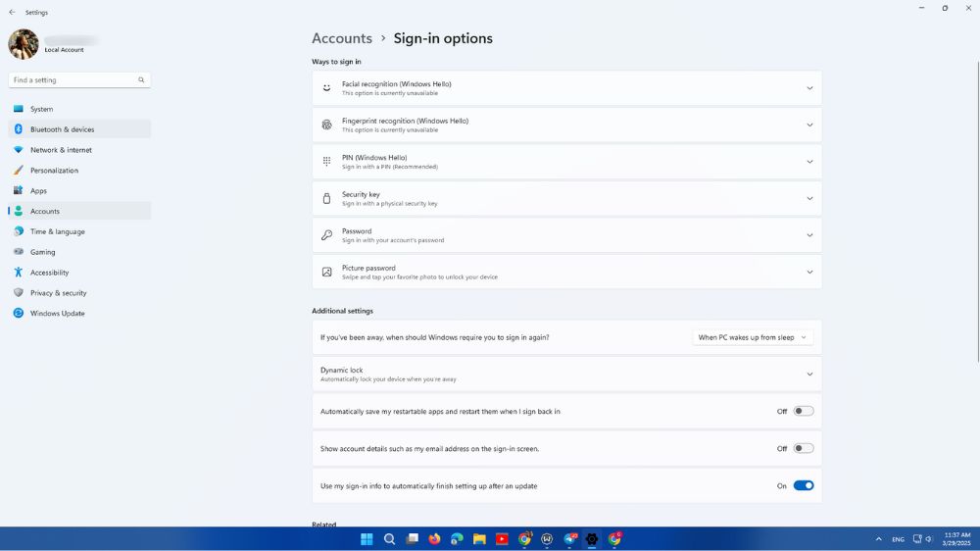
Task: Click the 'Local Account' label
Action: [x=64, y=50]
